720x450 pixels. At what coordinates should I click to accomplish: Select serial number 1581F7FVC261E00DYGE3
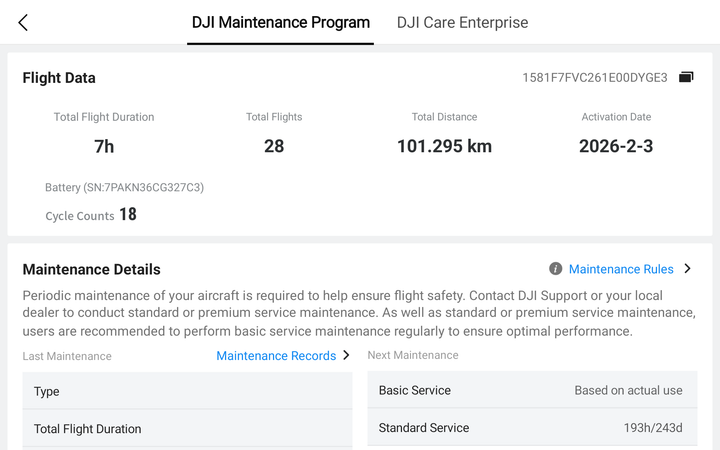pyautogui.click(x=595, y=78)
